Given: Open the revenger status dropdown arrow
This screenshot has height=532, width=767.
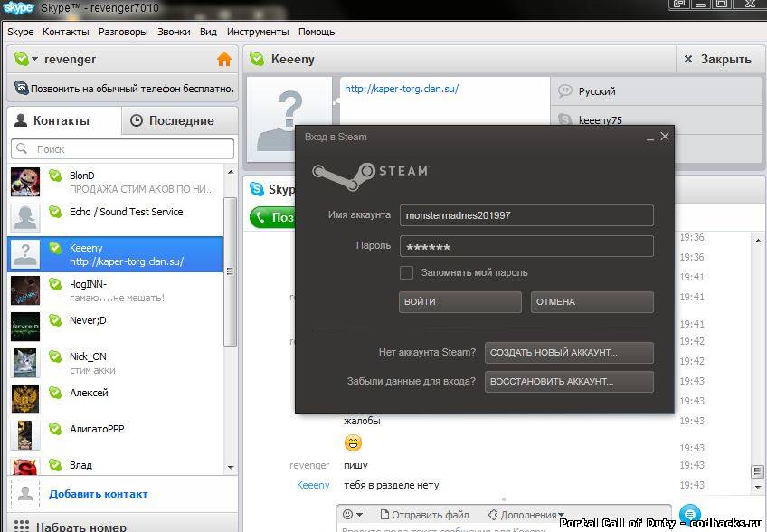Looking at the screenshot, I should tap(34, 59).
